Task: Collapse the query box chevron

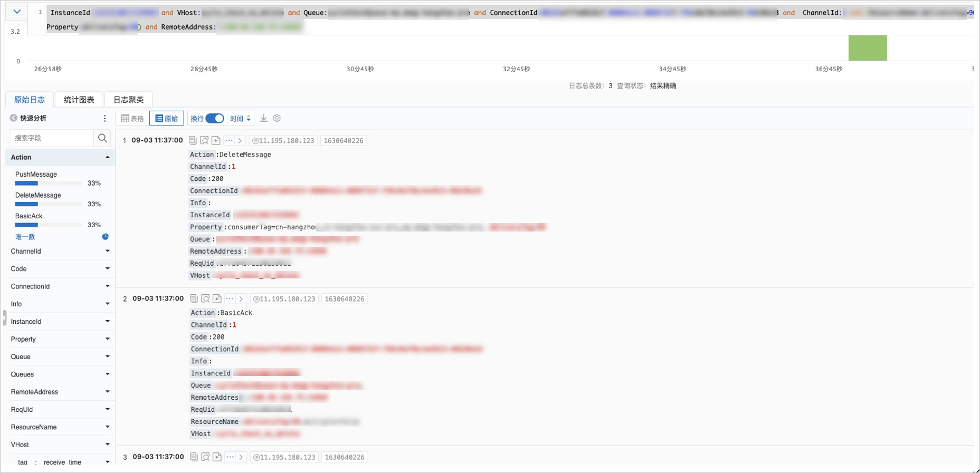Action: coord(17,12)
